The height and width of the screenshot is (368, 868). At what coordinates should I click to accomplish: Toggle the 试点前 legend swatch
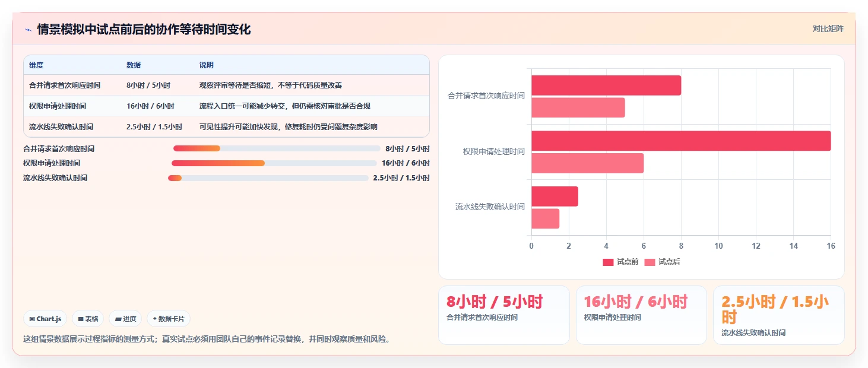[x=608, y=262]
